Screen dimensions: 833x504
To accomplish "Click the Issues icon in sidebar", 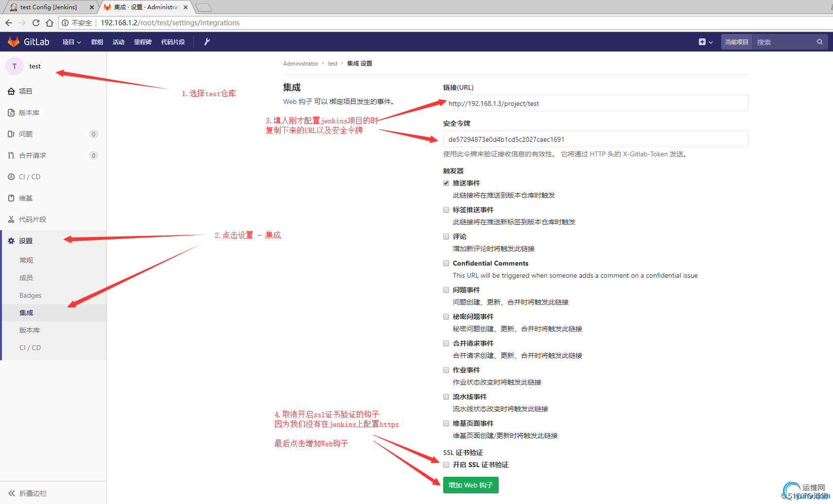I will [x=11, y=134].
